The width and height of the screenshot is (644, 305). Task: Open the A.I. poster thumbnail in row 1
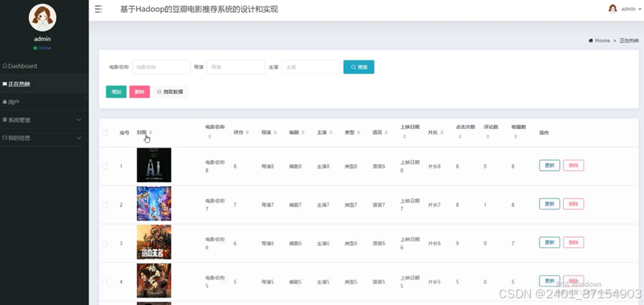coord(154,165)
